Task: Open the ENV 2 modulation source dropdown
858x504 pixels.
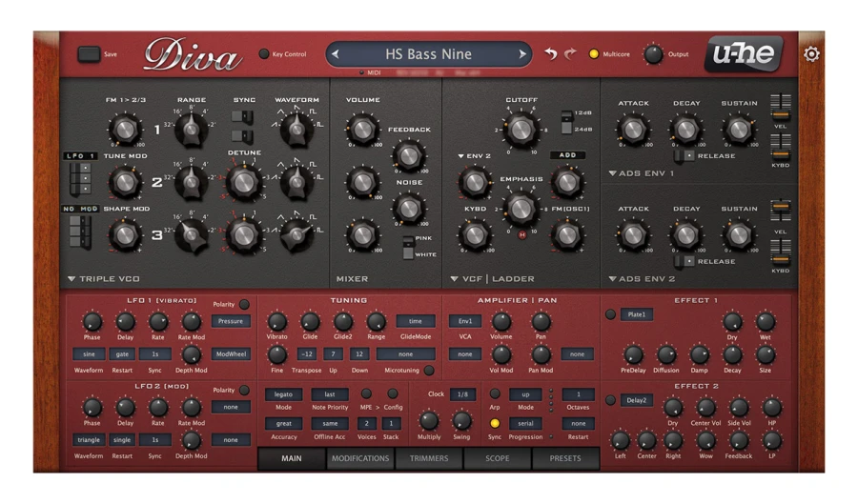Action: click(x=474, y=156)
